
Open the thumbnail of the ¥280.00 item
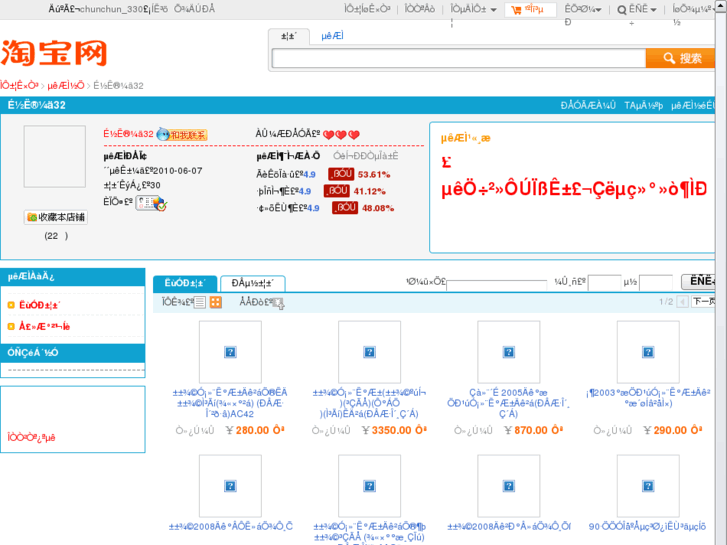tap(230, 352)
